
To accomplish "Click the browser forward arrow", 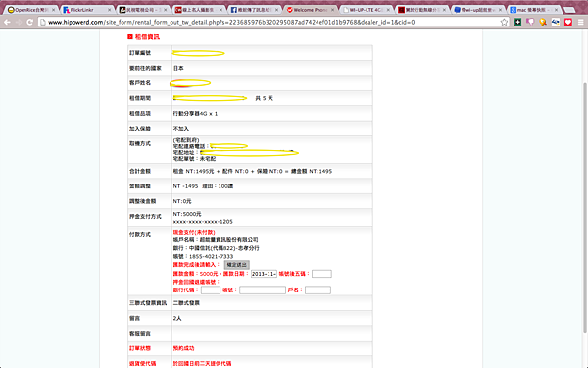I will [x=19, y=23].
